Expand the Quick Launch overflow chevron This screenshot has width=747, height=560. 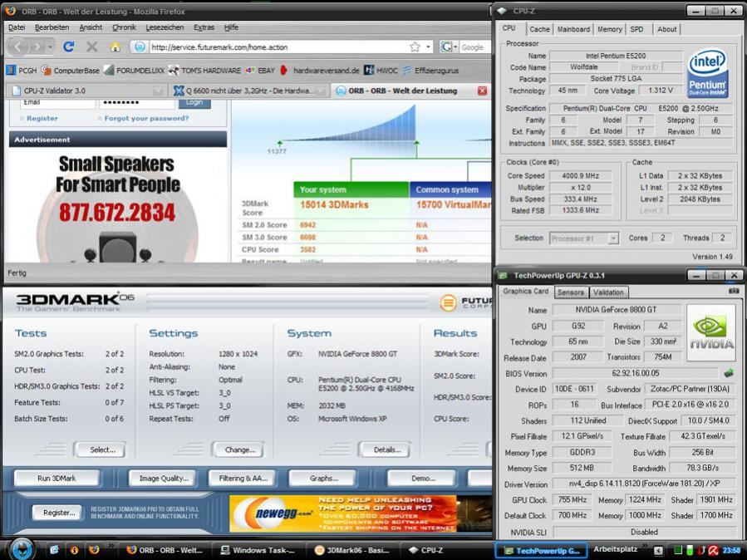coord(111,546)
